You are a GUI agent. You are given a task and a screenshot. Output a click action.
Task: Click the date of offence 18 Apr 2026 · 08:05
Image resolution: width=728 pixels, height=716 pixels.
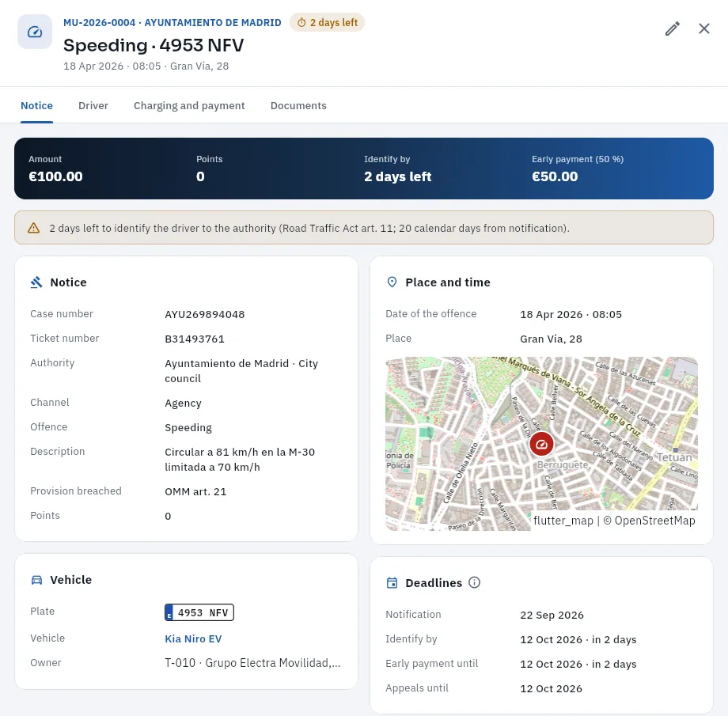[x=571, y=314]
